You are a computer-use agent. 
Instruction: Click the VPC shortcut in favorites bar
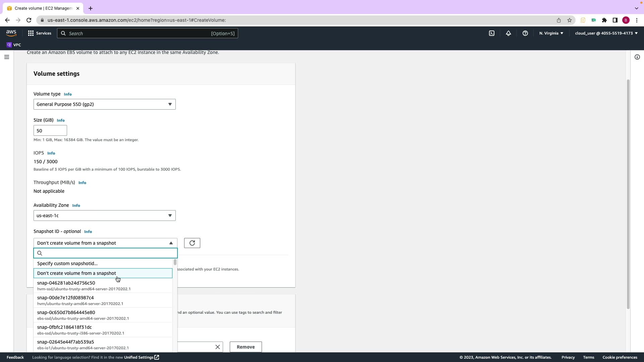[14, 45]
